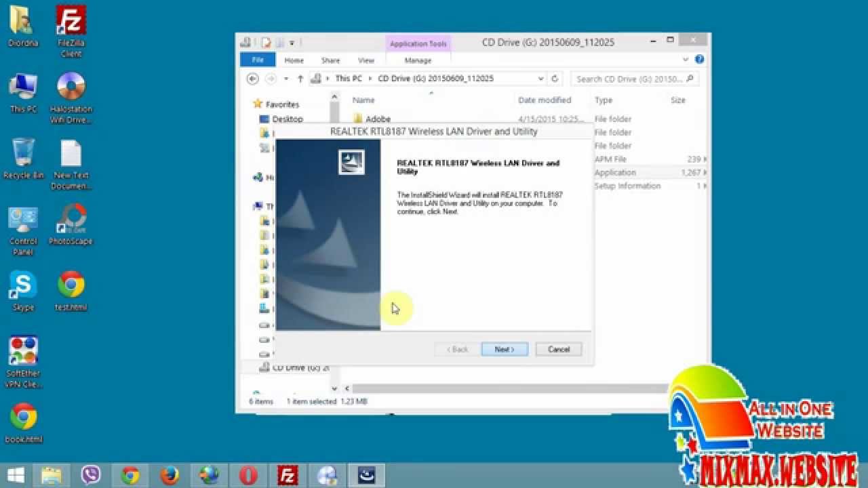Open the recent locations dropdown arrow
Screen dimensions: 868x488
pyautogui.click(x=286, y=79)
